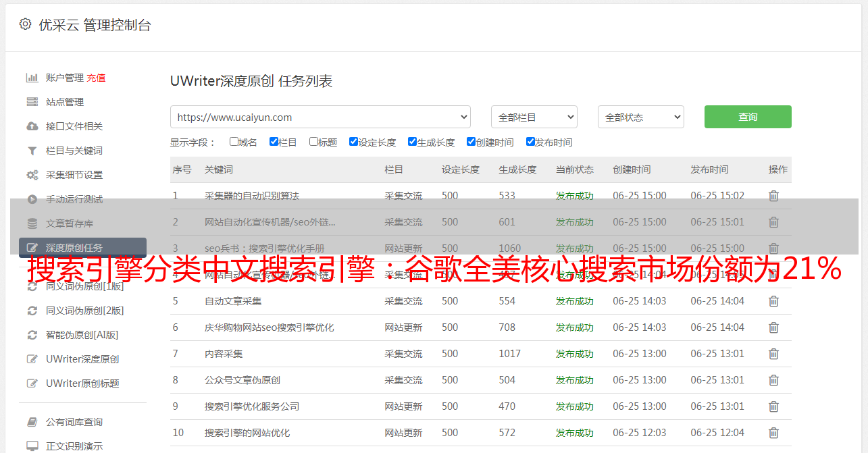Open the 全部状态 status dropdown
The image size is (868, 453).
coord(640,117)
